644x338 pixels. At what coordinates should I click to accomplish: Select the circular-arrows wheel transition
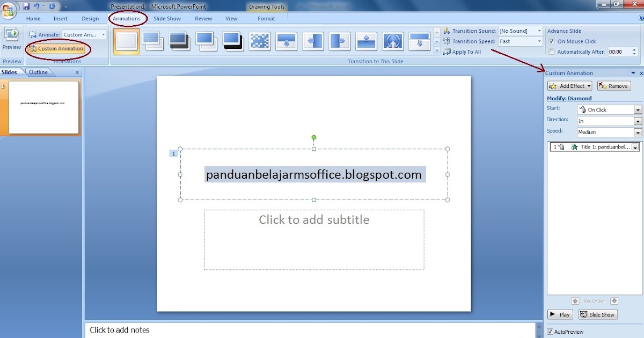point(393,41)
